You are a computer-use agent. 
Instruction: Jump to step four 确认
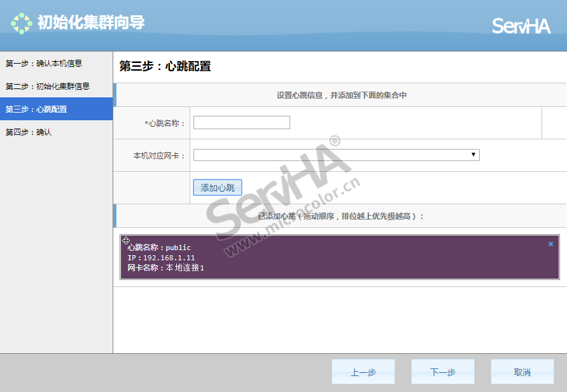[x=29, y=132]
